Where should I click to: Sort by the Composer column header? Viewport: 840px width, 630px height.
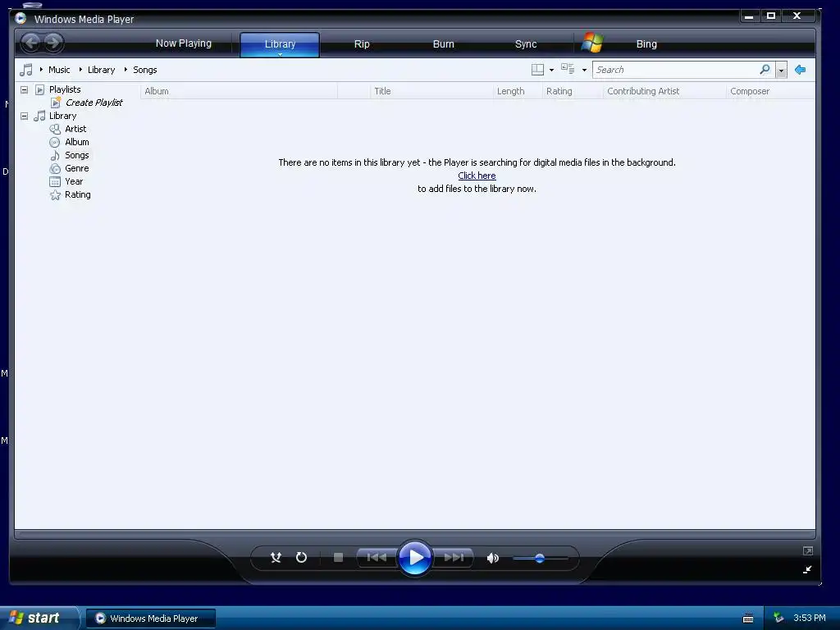tap(770, 91)
